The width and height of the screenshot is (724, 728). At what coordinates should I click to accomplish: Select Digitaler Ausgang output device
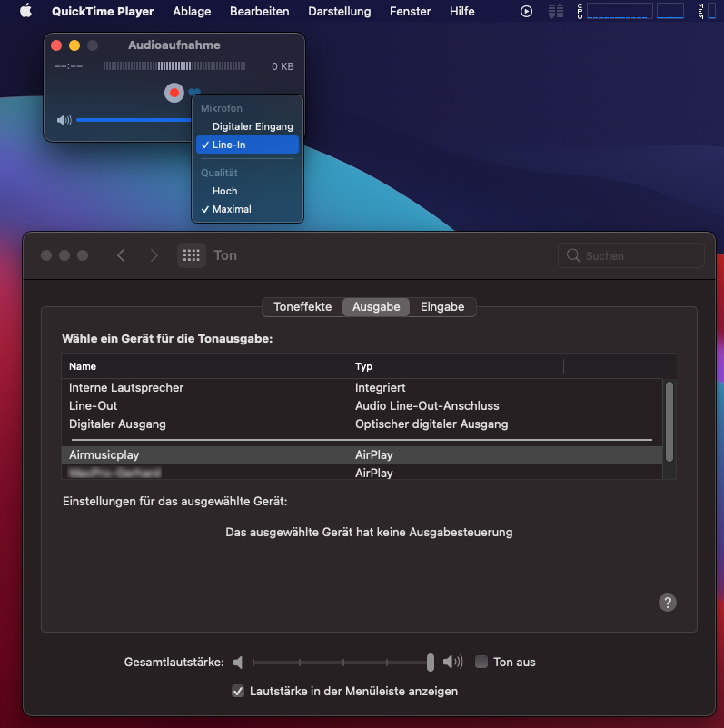pos(362,424)
